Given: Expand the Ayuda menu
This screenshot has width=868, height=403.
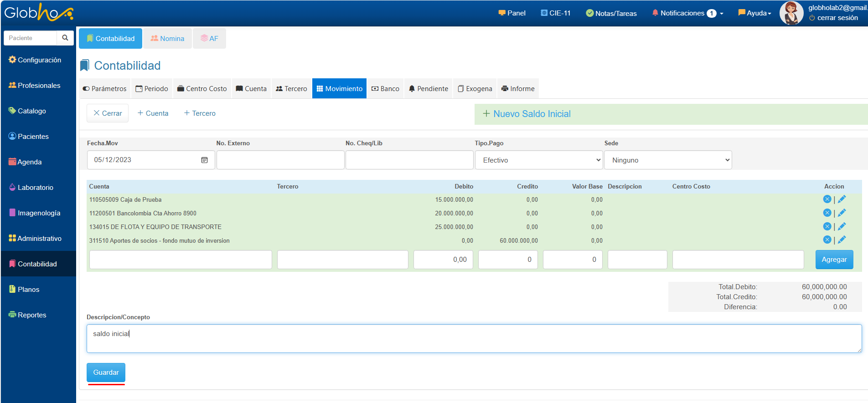Looking at the screenshot, I should [x=755, y=13].
